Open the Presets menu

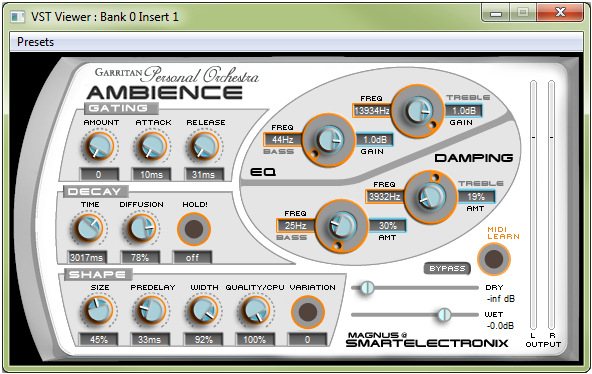pyautogui.click(x=35, y=42)
